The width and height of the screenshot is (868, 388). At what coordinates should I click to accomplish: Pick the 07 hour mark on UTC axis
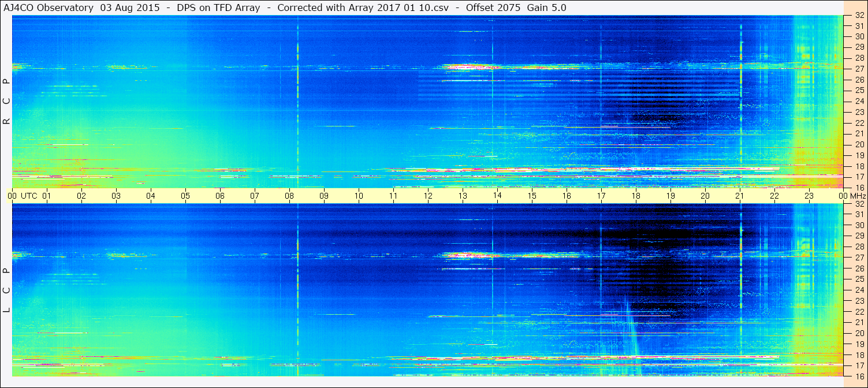pyautogui.click(x=255, y=196)
